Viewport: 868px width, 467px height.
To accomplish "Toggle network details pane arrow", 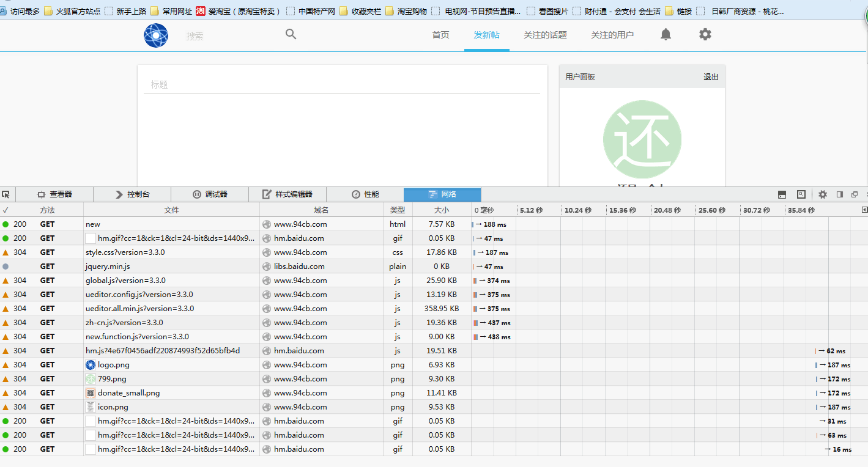I will click(864, 210).
